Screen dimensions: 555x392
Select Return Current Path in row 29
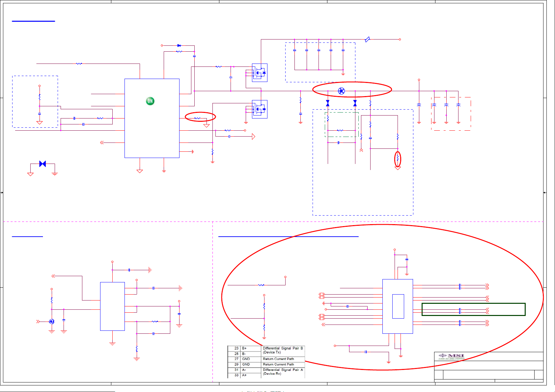[278, 364]
